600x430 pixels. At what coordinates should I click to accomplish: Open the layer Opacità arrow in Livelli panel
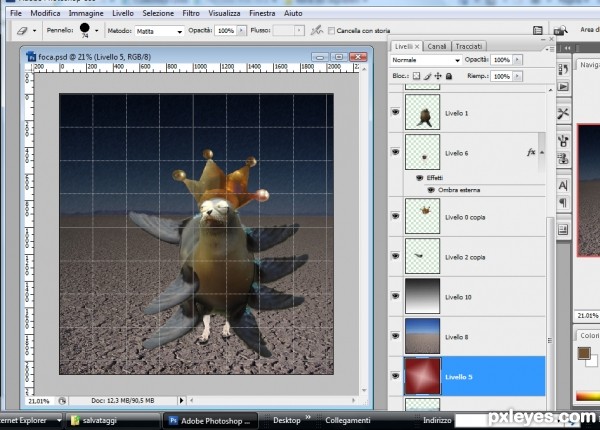point(518,60)
